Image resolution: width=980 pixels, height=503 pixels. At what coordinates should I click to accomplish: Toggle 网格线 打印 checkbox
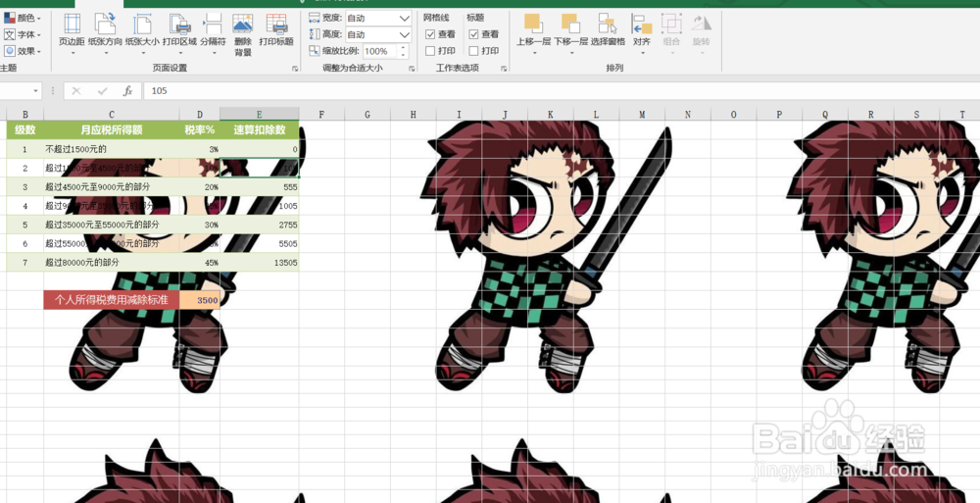[430, 51]
